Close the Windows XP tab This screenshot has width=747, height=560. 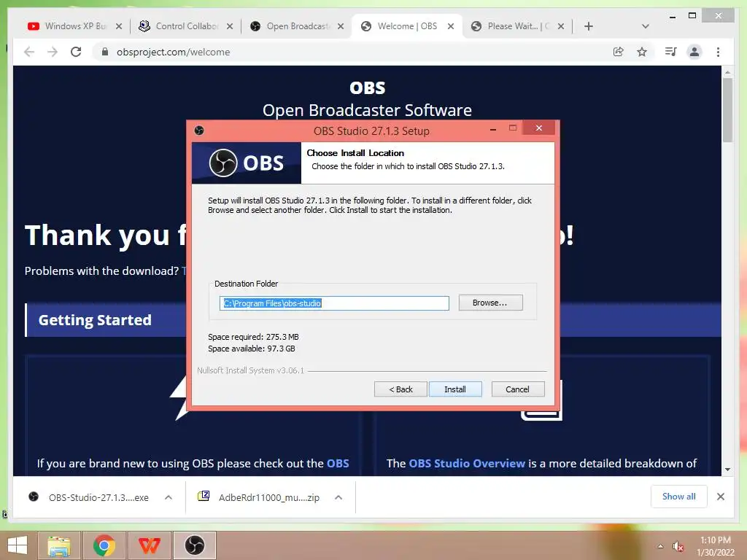119,27
